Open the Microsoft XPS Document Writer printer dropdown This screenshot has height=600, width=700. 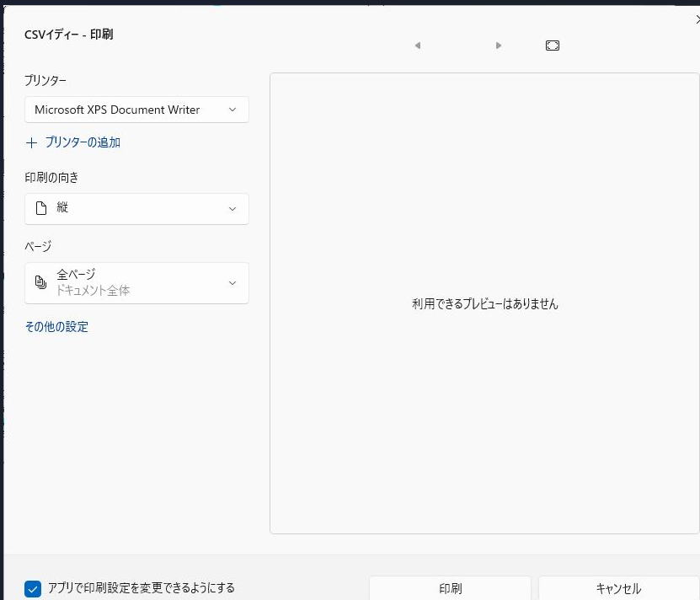[136, 110]
